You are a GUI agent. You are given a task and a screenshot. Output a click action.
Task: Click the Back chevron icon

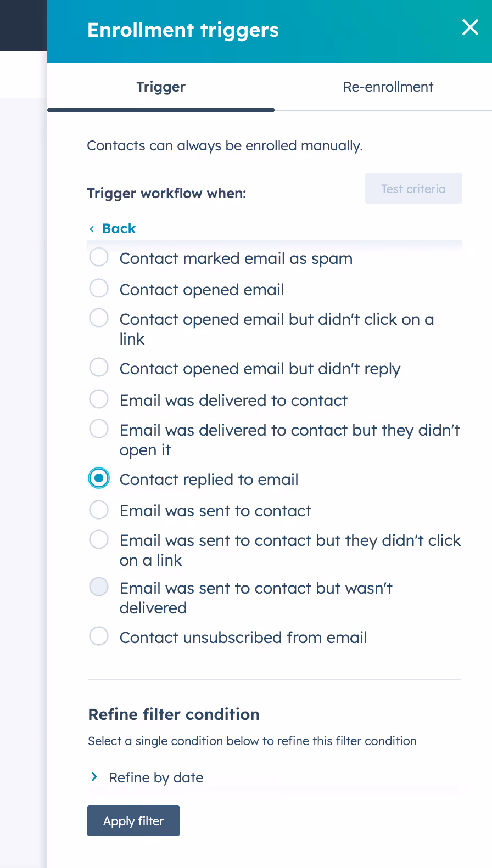(x=92, y=229)
